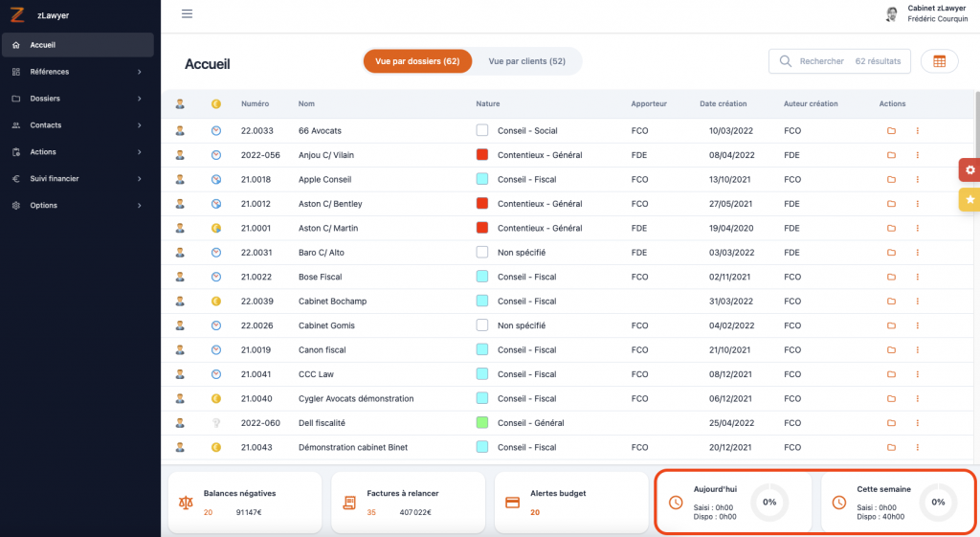Open the calendar grid view icon
The height and width of the screenshot is (537, 980).
(x=939, y=61)
